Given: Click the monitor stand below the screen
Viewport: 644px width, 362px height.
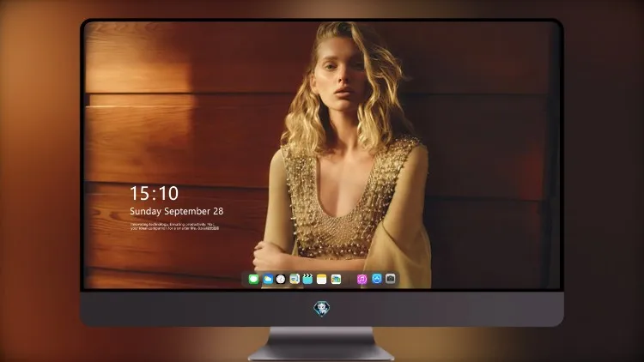Looking at the screenshot, I should click(322, 343).
